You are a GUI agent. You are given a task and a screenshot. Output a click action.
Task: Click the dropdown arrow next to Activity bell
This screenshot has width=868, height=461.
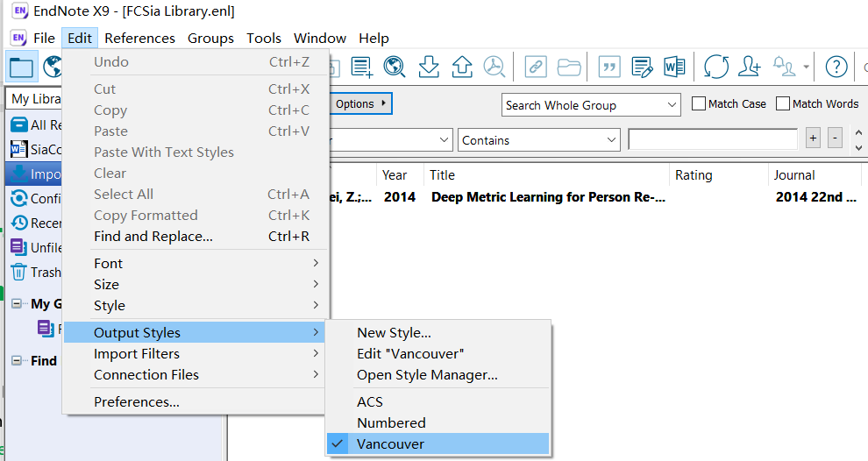(x=806, y=67)
